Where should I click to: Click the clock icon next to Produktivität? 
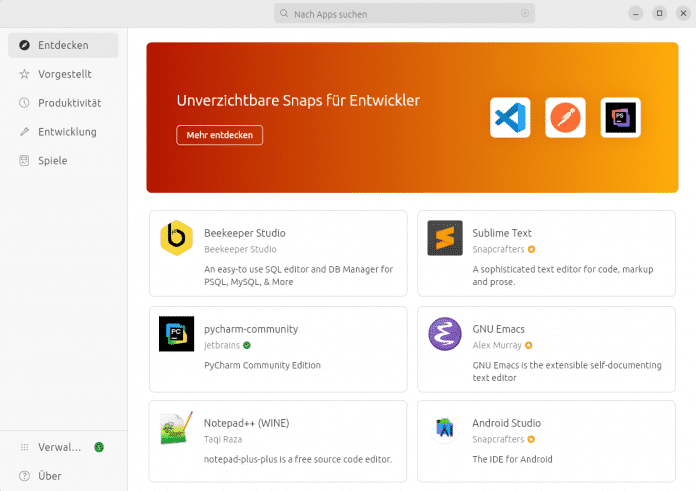tap(24, 103)
